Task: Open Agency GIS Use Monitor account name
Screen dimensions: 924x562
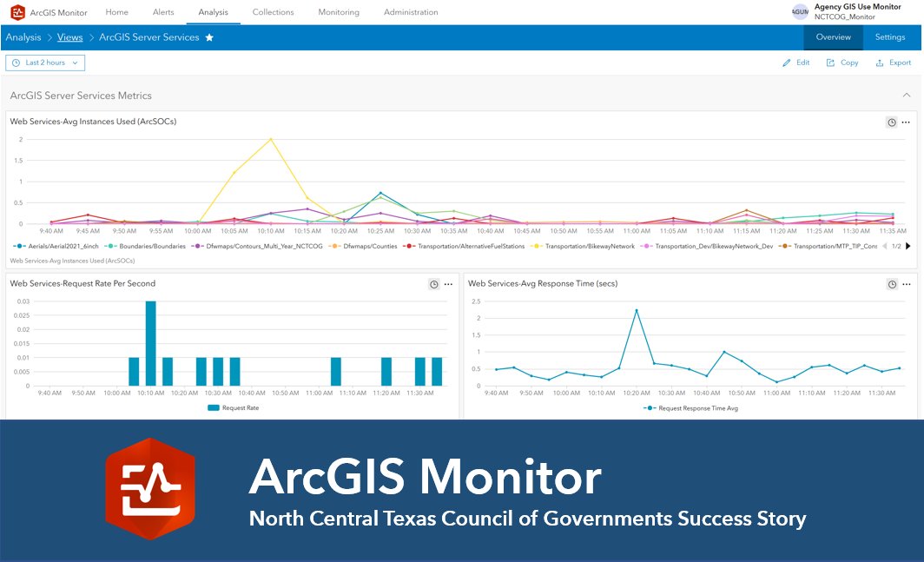Action: click(857, 7)
